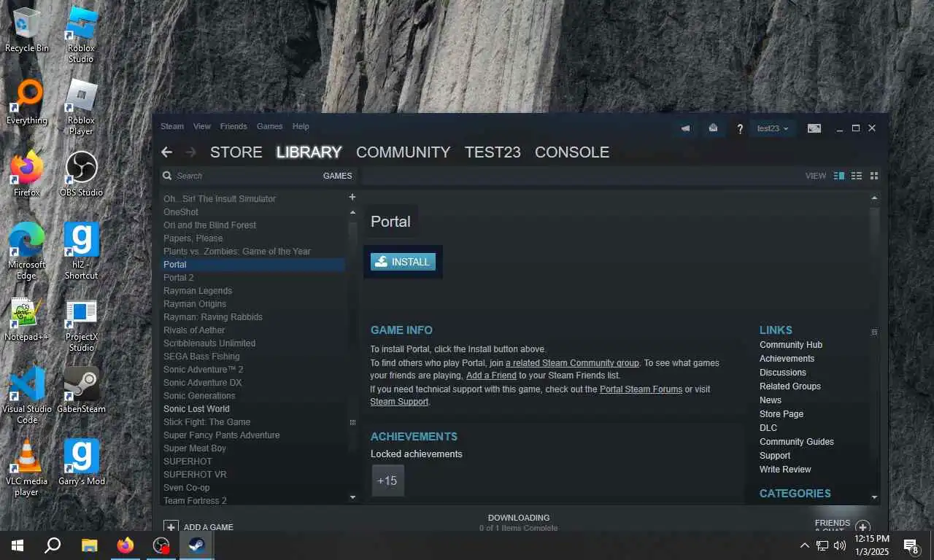
Task: Click the Add a Game plus icon
Action: point(171,526)
